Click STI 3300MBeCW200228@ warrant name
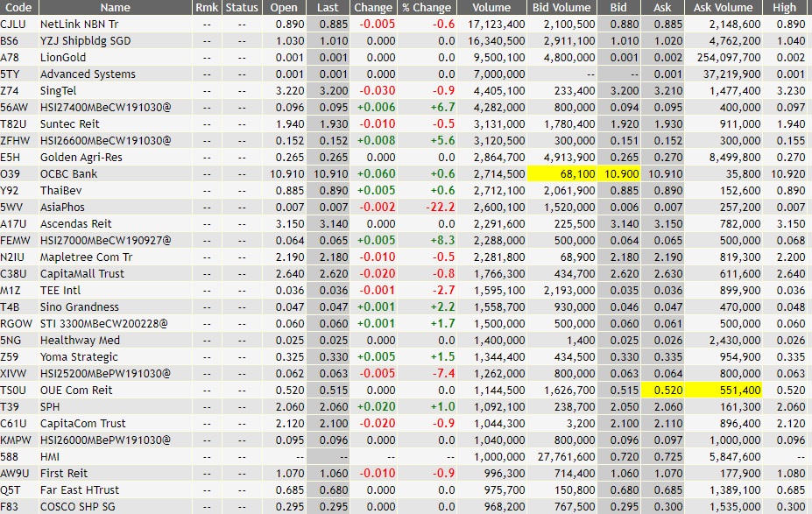Viewport: 812px width, 514px height. (104, 323)
